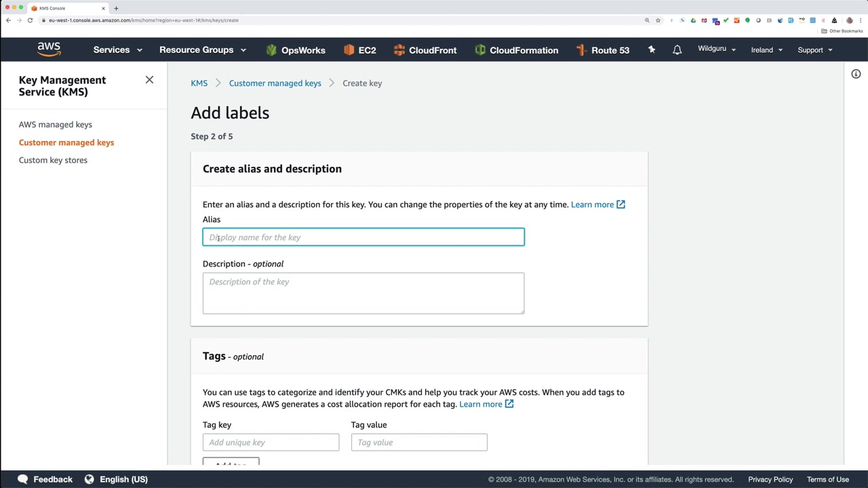Open the OpsWorks shortcut
The width and height of the screenshot is (868, 488).
point(296,50)
